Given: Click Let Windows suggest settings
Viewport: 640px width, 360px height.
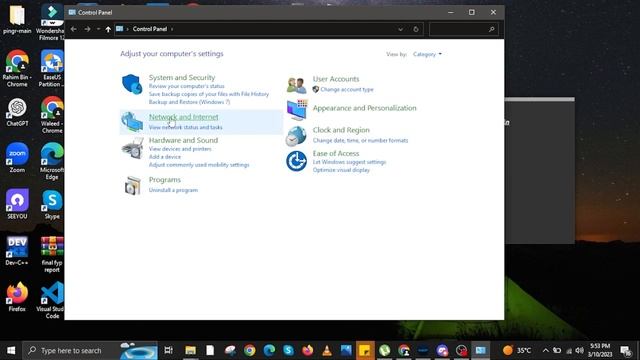Looking at the screenshot, I should pyautogui.click(x=349, y=162).
